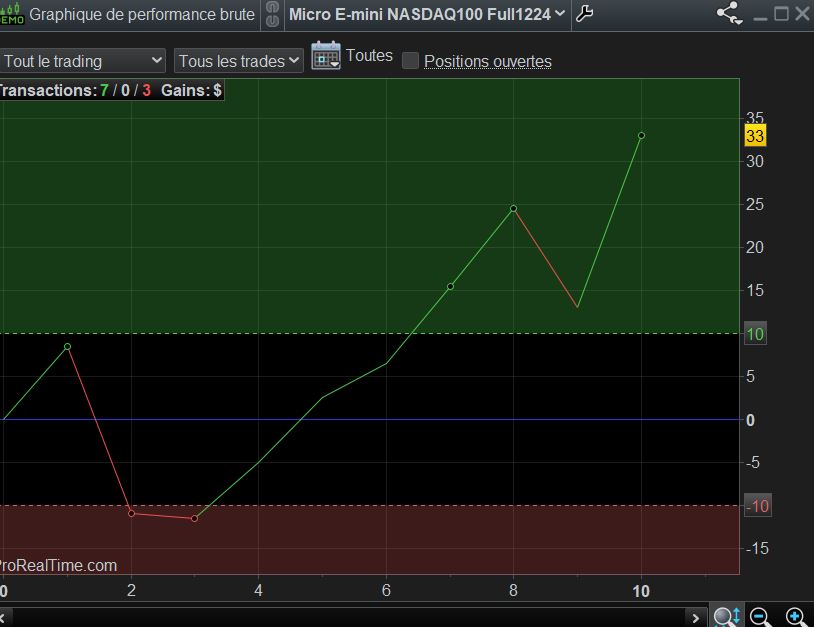Expand the Micro E-mini NASDAQ100 instrument selector
814x627 pixels.
(427, 14)
